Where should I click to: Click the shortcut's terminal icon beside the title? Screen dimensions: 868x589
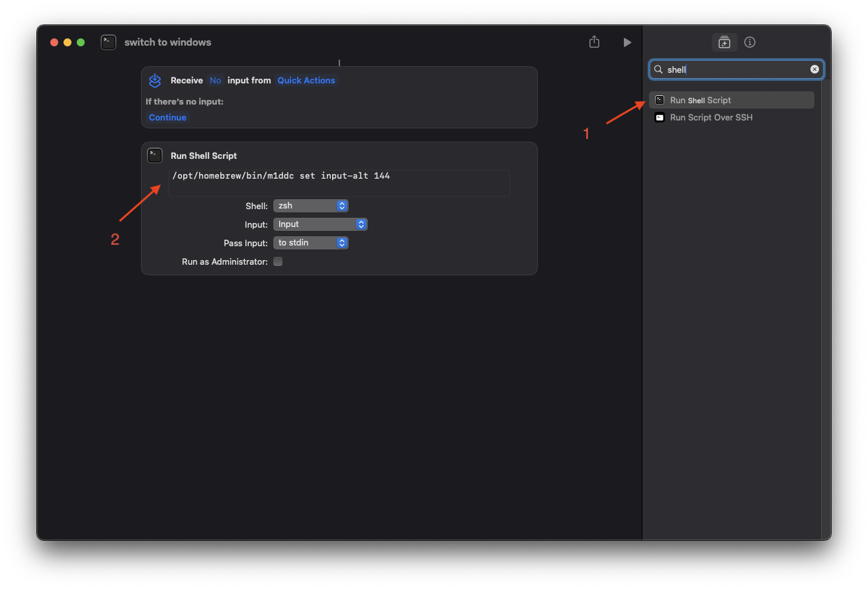[108, 42]
